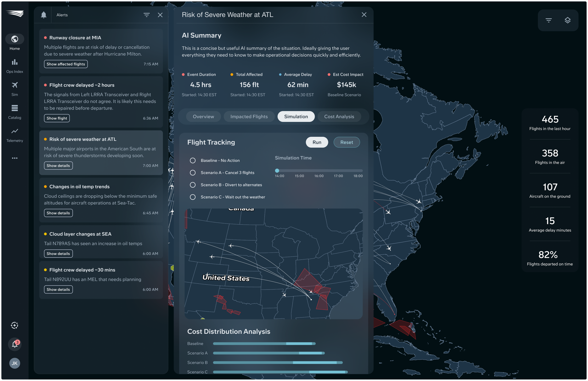The height and width of the screenshot is (381, 588).
Task: Open the Sim airplane icon in sidebar
Action: [x=15, y=85]
